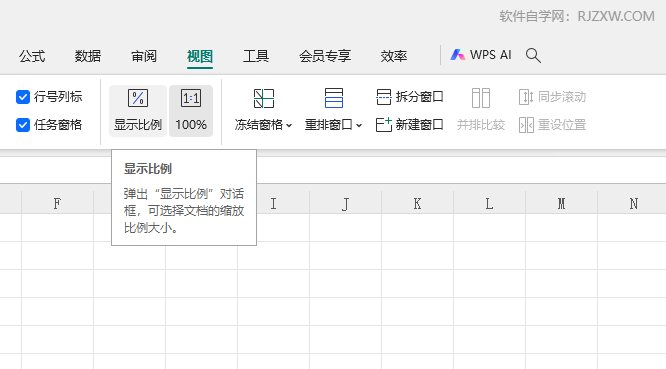
Task: Click the 冻结窗格 freeze panes icon
Action: pos(264,99)
